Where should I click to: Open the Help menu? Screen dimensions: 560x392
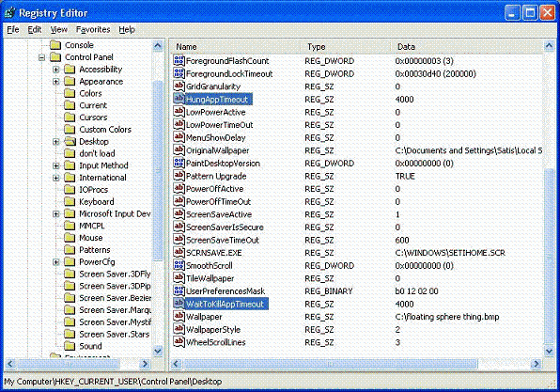coord(127,30)
